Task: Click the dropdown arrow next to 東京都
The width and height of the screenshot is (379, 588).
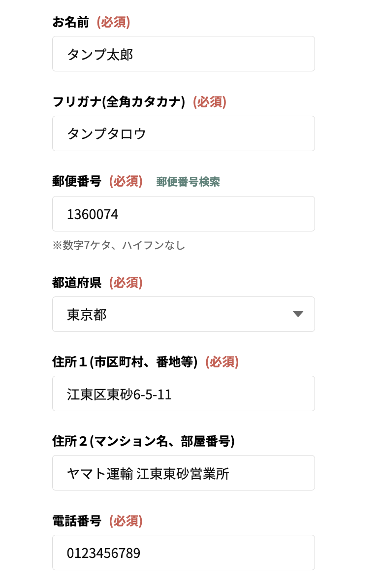Action: (299, 314)
